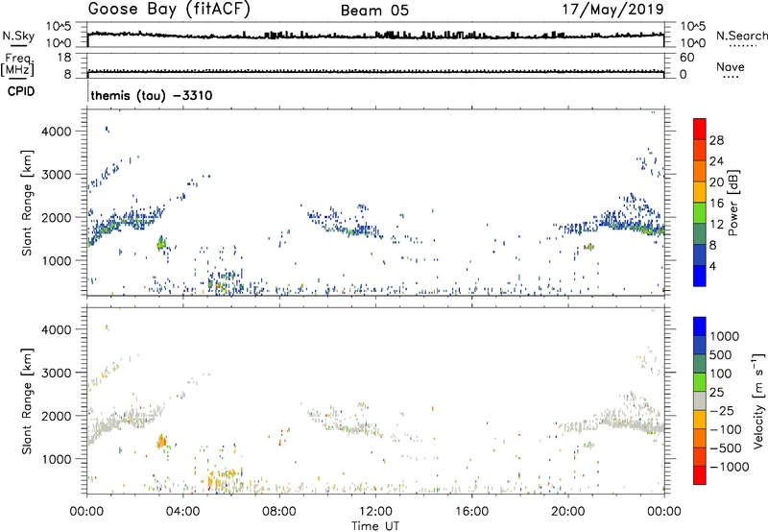Viewport: 768px width, 532px height.
Task: Click the "100" velocity colorbar label
Action: [721, 374]
